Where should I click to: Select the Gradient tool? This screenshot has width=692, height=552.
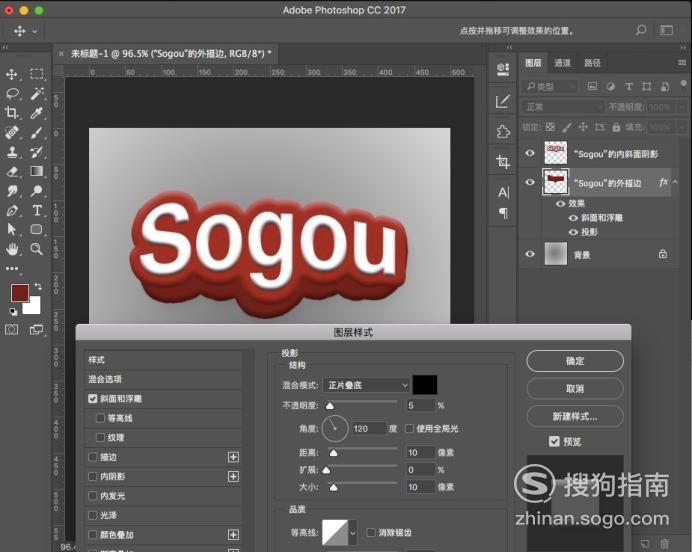pos(37,171)
